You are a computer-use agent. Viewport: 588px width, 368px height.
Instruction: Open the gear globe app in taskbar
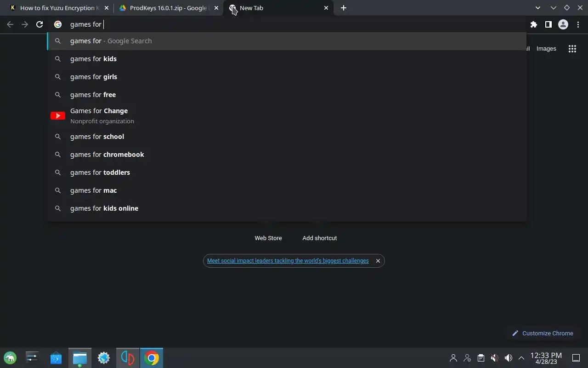point(104,358)
